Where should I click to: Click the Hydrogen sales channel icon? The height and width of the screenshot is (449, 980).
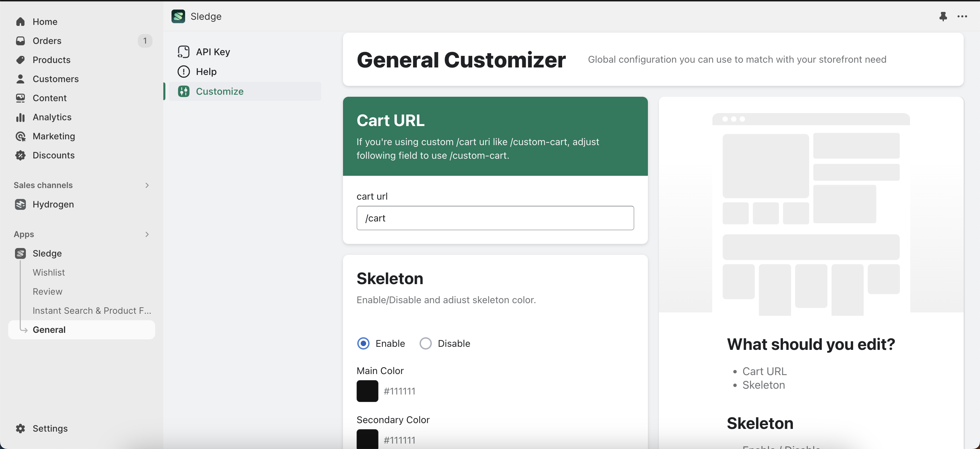[x=20, y=204]
